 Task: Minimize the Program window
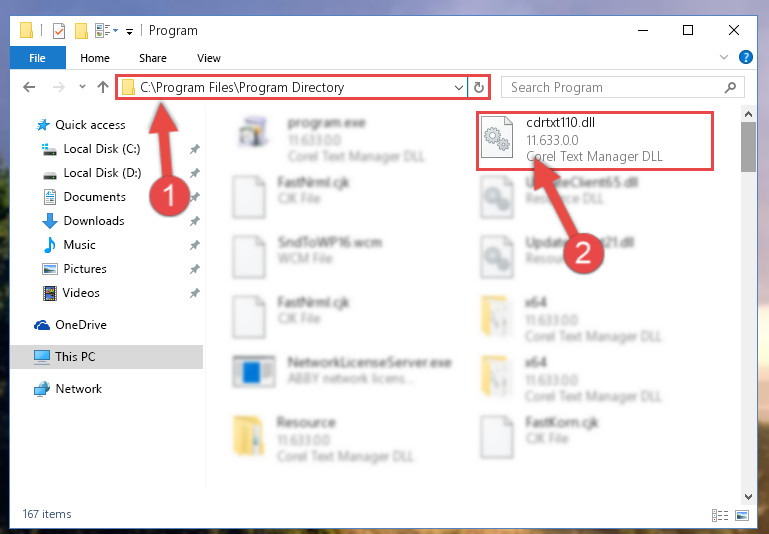[643, 30]
